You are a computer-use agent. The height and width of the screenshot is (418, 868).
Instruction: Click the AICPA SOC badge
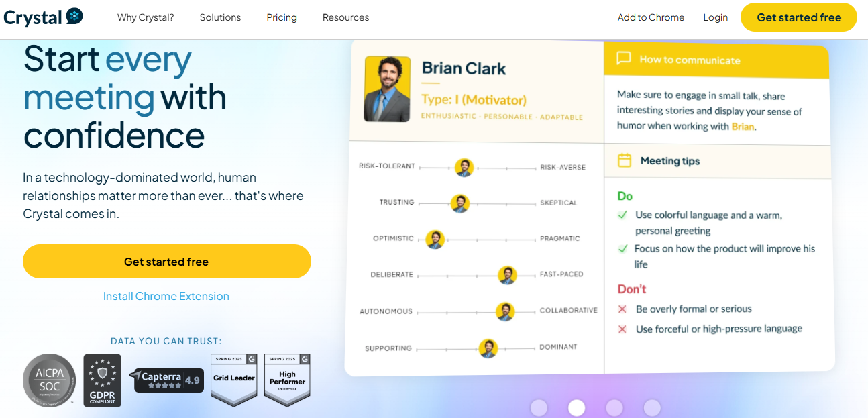point(49,380)
